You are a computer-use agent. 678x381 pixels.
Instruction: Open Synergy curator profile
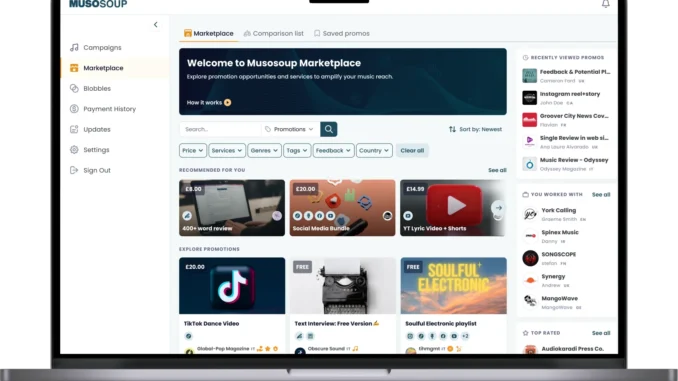tap(566, 280)
